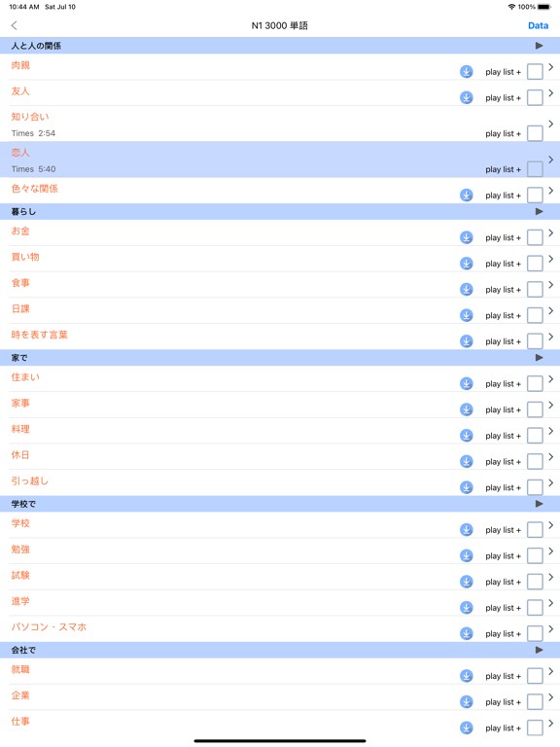This screenshot has height=747, width=560.
Task: Open details chevron for 知り合い
Action: [x=551, y=124]
